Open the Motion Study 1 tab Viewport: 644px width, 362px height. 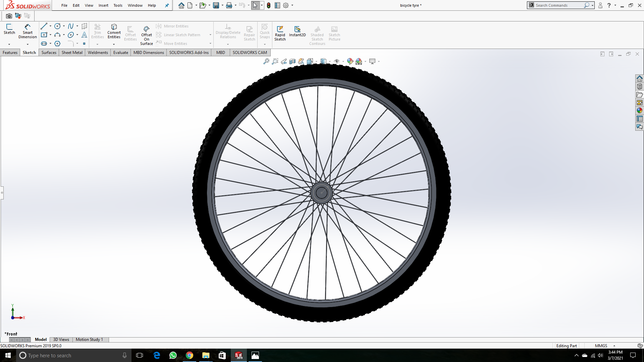89,340
